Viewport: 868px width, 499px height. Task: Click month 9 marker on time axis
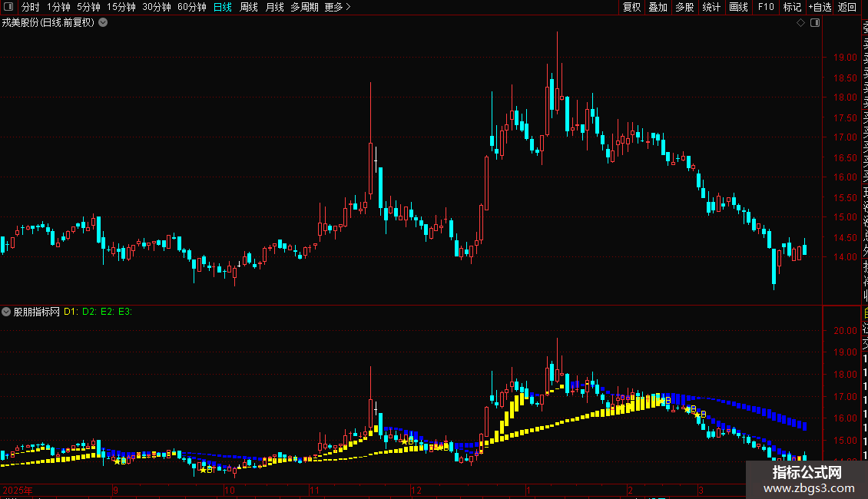pos(115,490)
